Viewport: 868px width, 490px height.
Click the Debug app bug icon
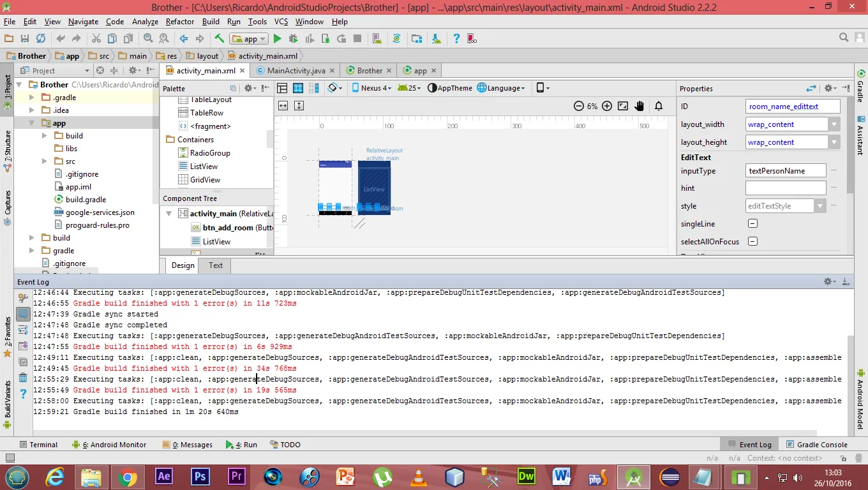click(294, 39)
